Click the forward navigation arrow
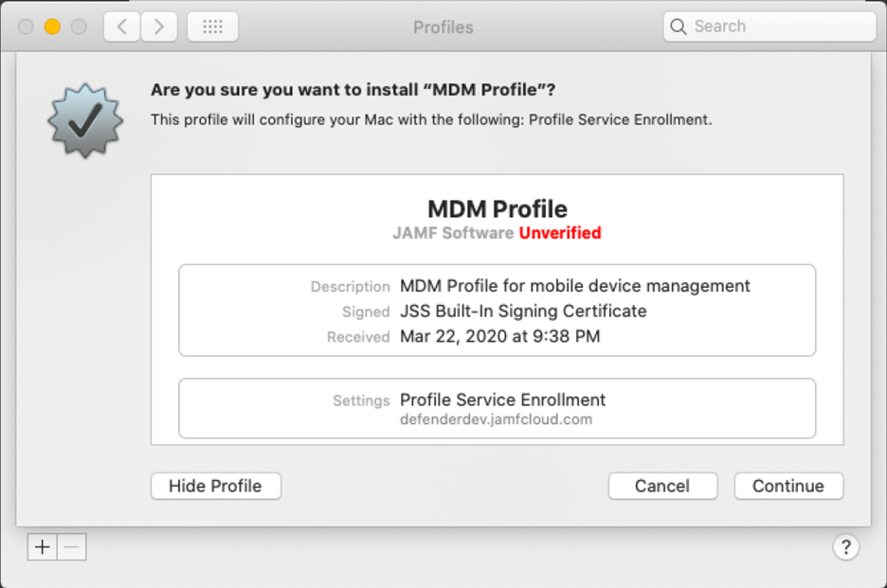 [x=159, y=27]
